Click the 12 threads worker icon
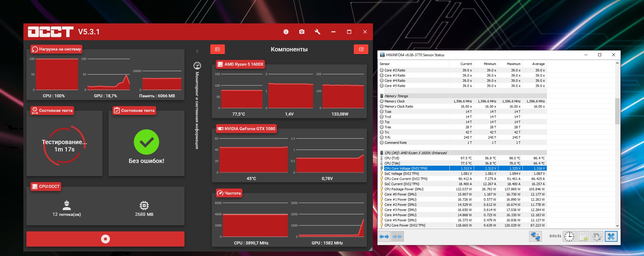Screen dimensions: 644x256 [67, 205]
